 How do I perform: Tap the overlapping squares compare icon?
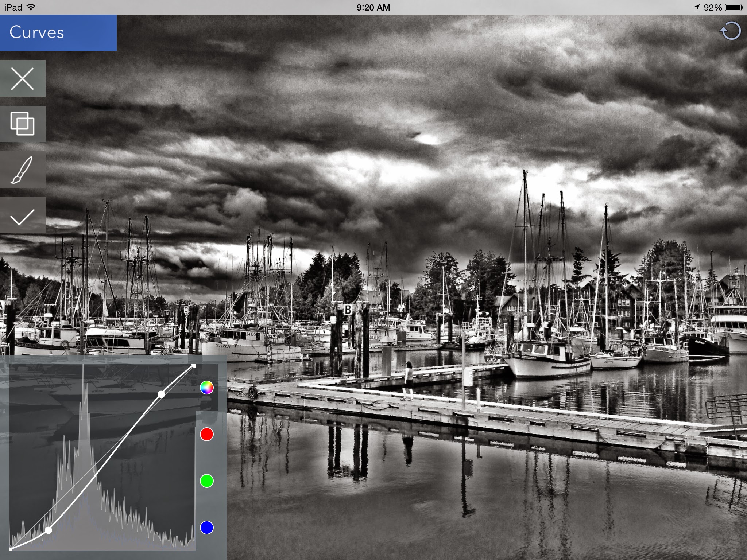click(x=23, y=124)
